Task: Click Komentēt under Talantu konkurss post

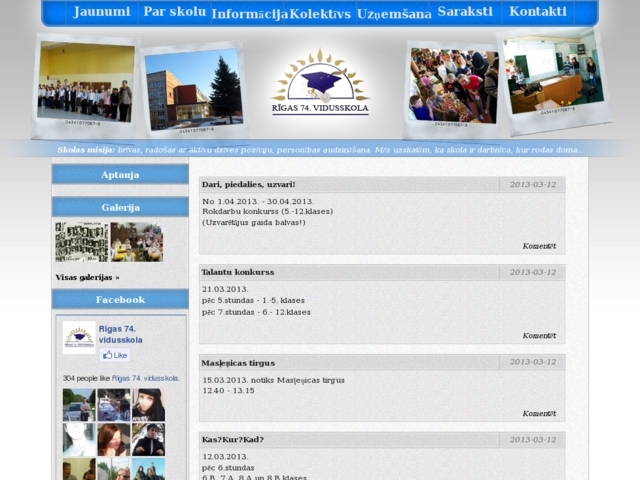Action: [x=539, y=336]
